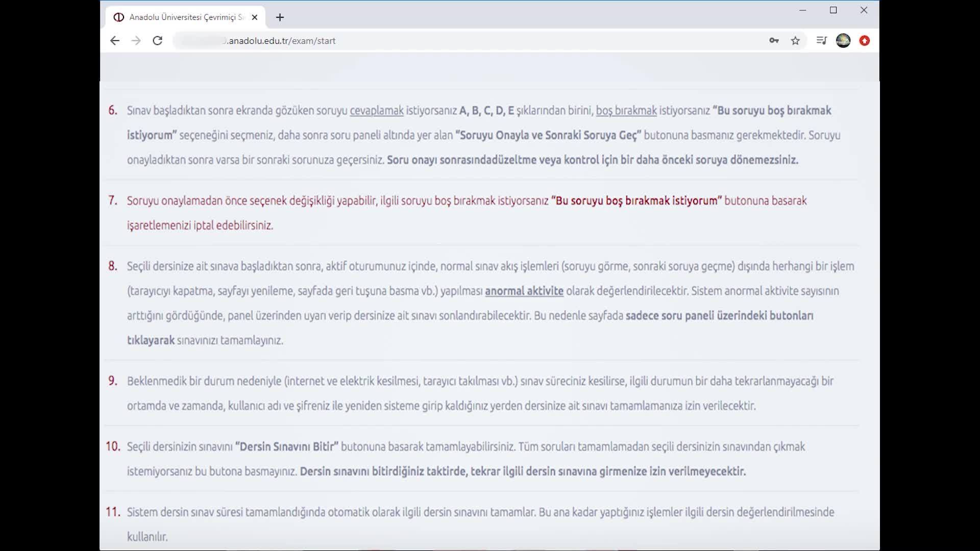This screenshot has height=551, width=980.
Task: Go back with browser back arrow
Action: [115, 41]
